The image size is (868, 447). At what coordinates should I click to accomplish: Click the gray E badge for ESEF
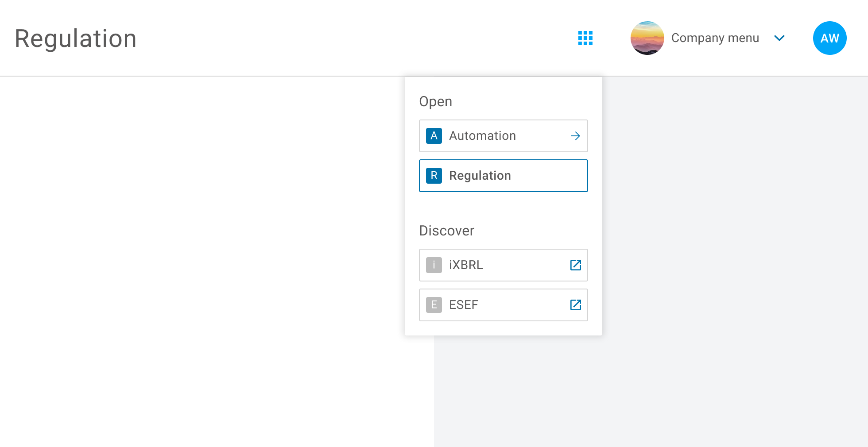[x=434, y=305]
